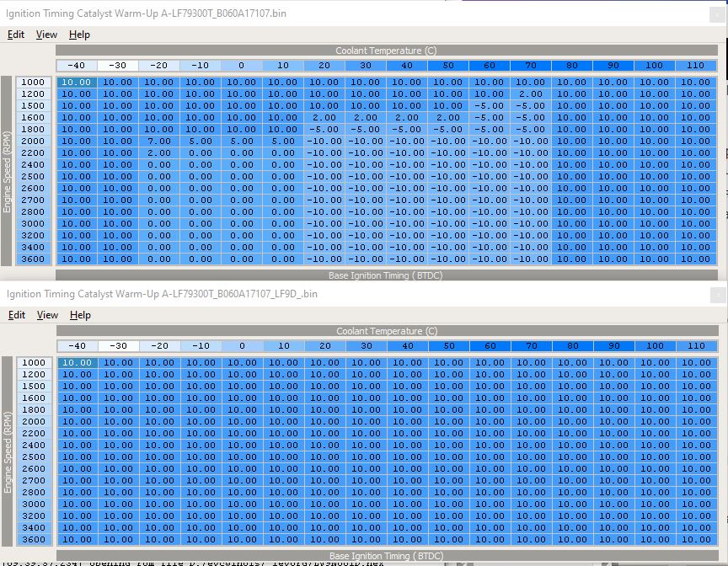Click the -40 column header in top table
Image resolution: width=728 pixels, height=566 pixels.
77,66
